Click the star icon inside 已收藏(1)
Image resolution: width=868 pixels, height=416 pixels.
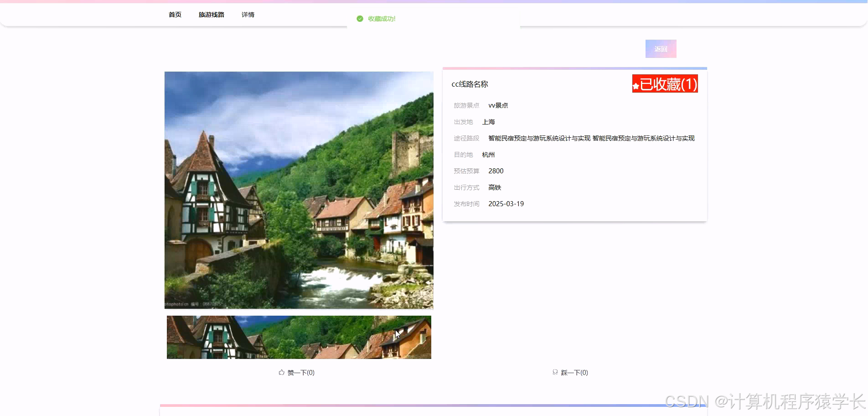[636, 84]
